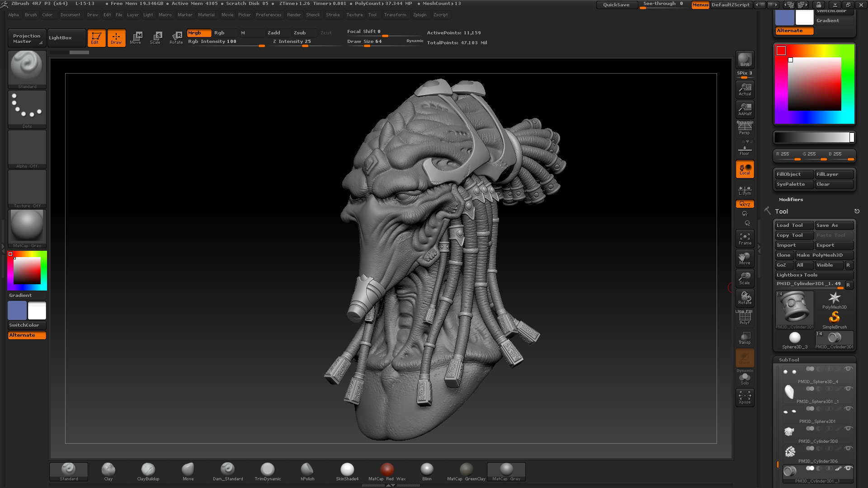This screenshot has height=488, width=868.
Task: Open the MatCap Gray material selector in left tray
Action: (27, 229)
